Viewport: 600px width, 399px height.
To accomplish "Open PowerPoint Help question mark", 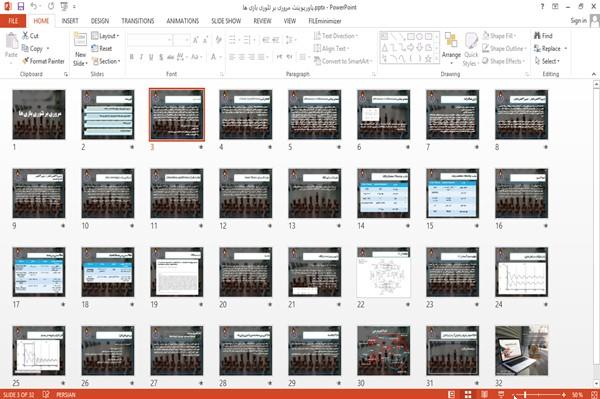I will tap(542, 7).
